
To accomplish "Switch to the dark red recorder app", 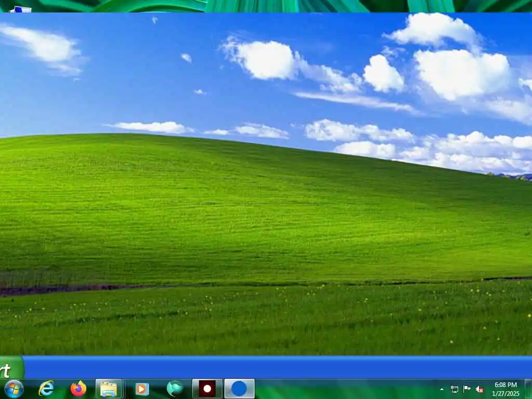I will point(207,389).
